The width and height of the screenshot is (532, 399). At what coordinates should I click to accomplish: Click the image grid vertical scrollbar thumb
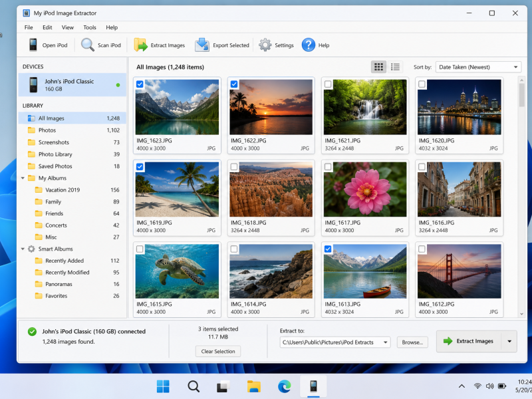(x=521, y=94)
